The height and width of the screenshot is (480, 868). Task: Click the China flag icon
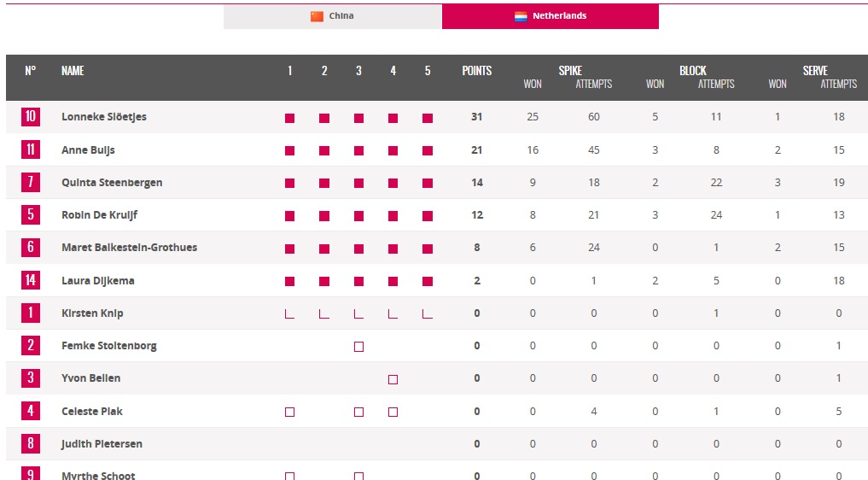pyautogui.click(x=317, y=16)
